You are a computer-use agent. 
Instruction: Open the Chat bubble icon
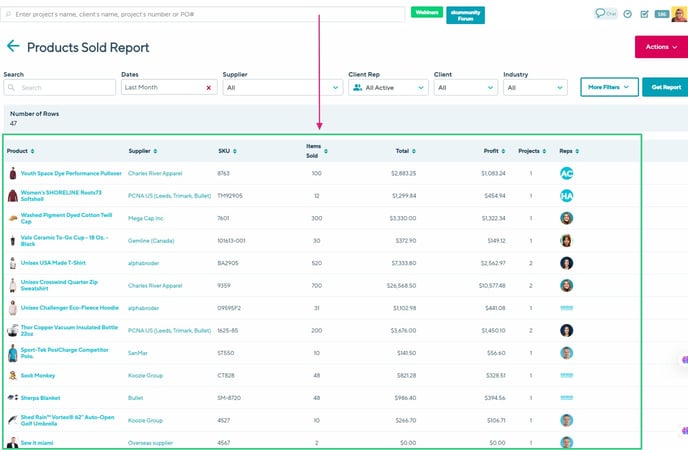click(x=605, y=14)
